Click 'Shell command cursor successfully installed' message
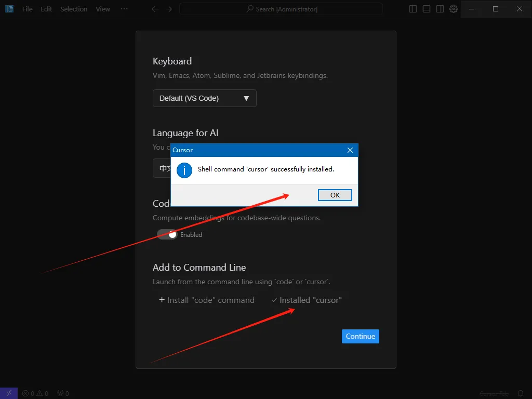The height and width of the screenshot is (399, 532). tap(266, 169)
